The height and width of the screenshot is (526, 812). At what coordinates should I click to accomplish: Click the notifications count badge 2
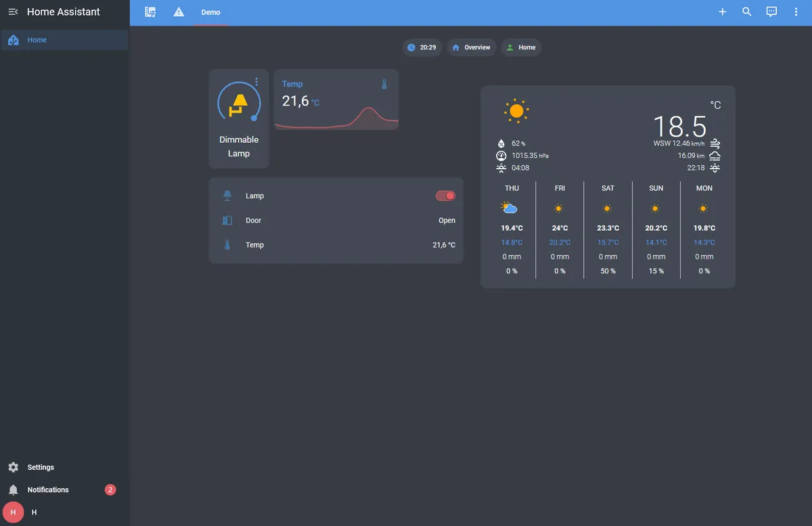coord(110,489)
